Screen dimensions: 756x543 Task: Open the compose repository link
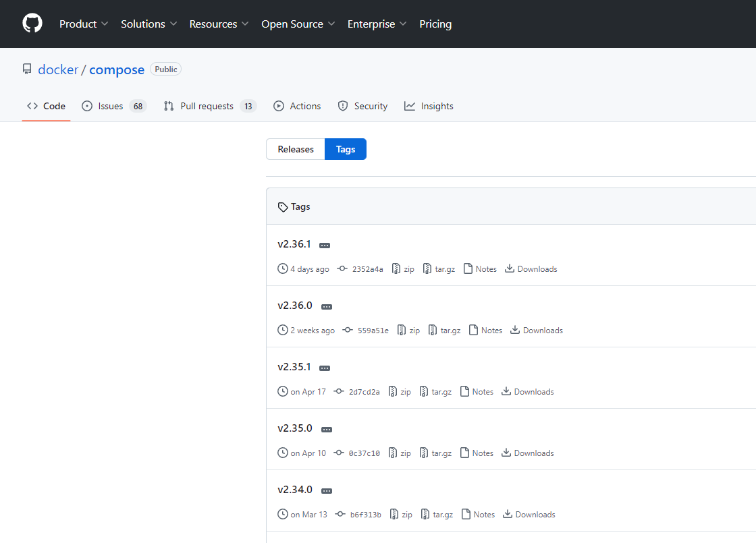[x=117, y=70]
